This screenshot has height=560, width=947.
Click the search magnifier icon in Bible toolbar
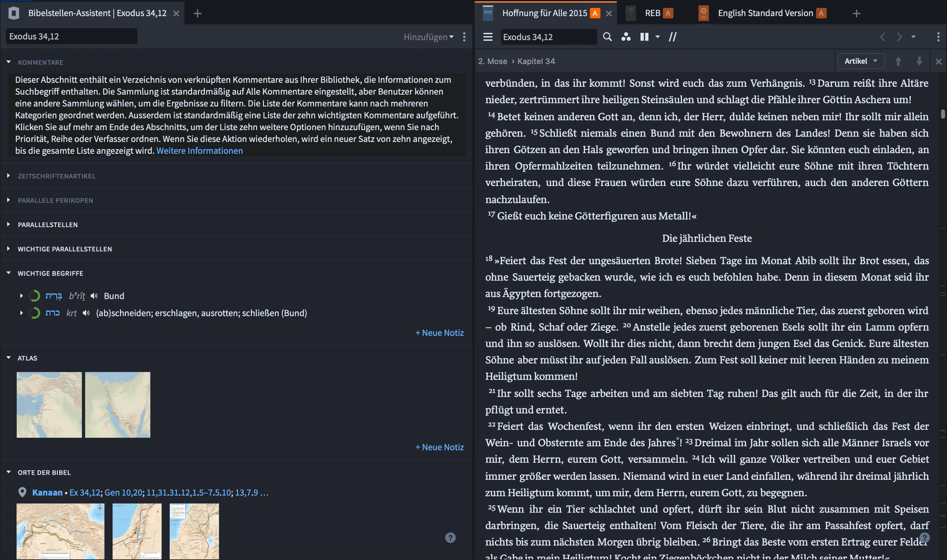pos(607,36)
